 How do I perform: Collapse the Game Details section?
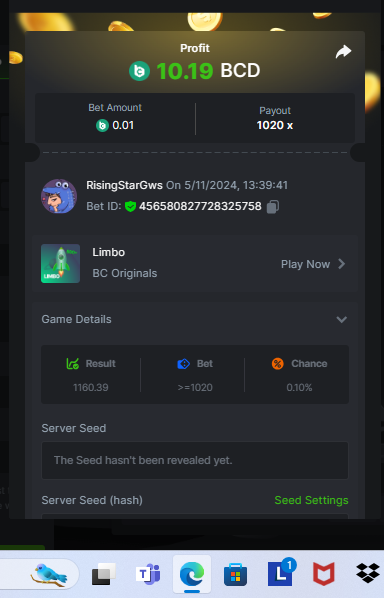coord(342,319)
